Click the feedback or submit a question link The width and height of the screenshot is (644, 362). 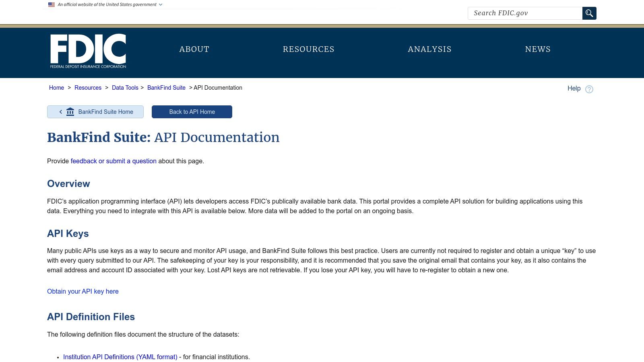[x=114, y=161]
